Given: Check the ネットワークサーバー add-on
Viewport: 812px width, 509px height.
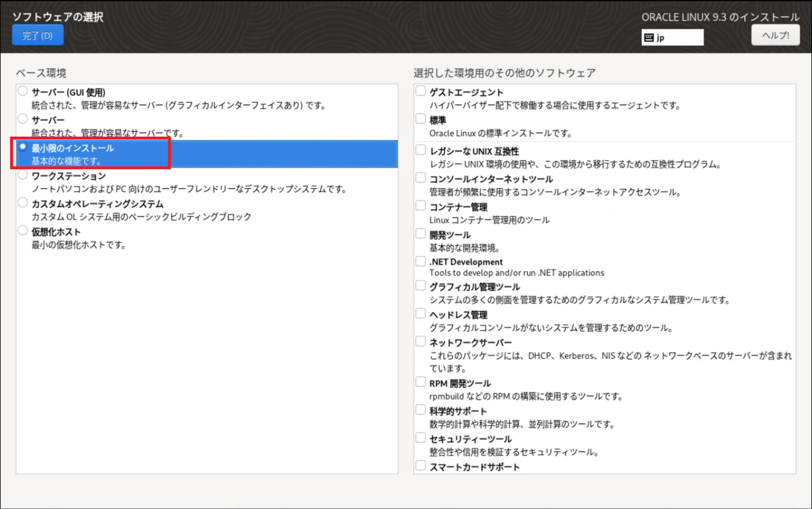Looking at the screenshot, I should tap(420, 340).
